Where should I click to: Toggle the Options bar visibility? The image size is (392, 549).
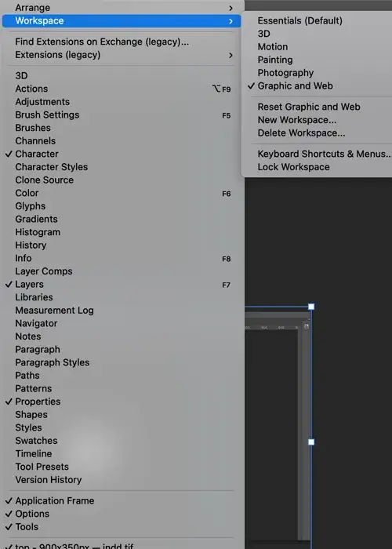click(x=9, y=514)
